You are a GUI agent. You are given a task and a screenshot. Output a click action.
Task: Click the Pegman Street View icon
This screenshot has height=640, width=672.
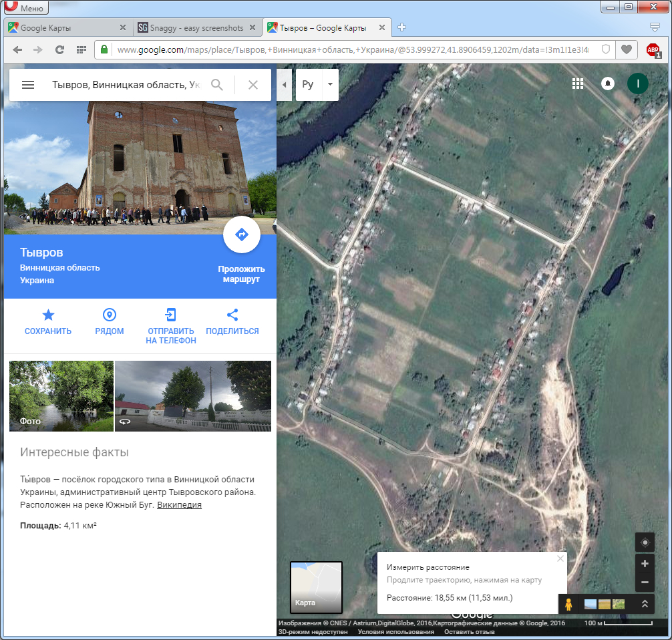pyautogui.click(x=568, y=605)
